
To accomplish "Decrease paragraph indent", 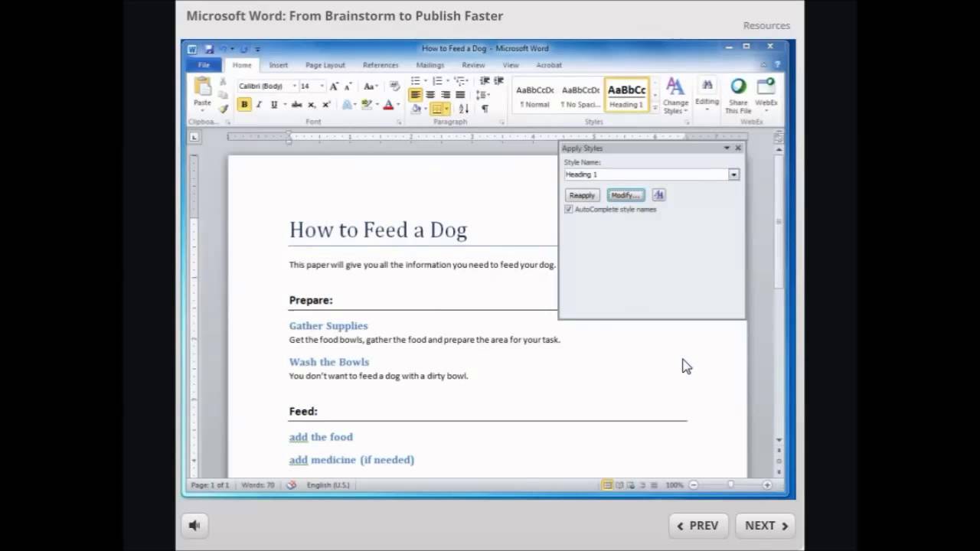I will [x=484, y=81].
